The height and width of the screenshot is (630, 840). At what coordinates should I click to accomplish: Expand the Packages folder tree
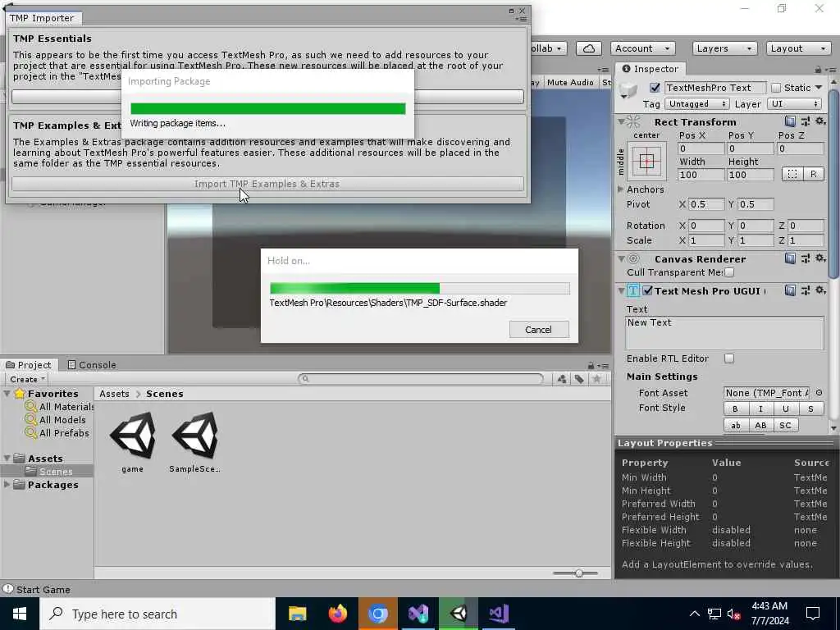pyautogui.click(x=7, y=484)
